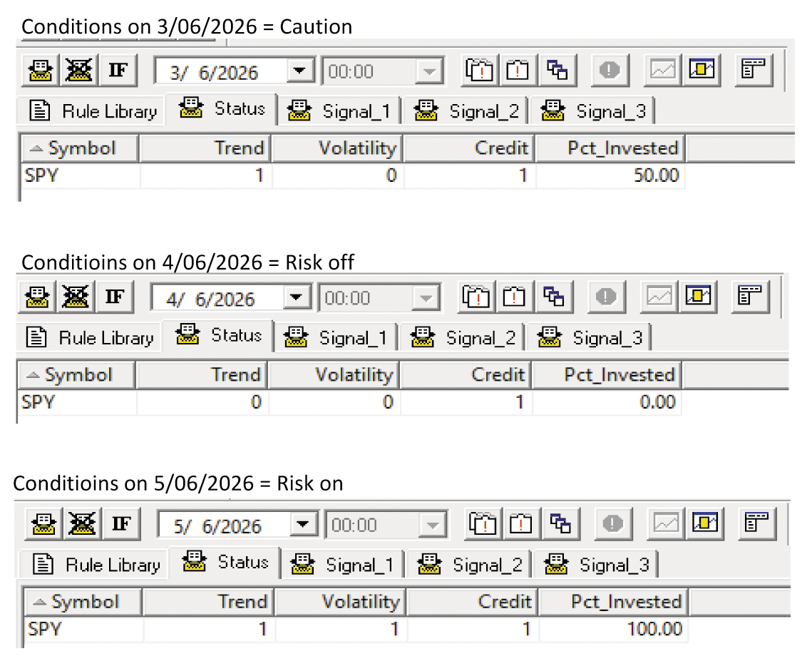Open the 00:00 time dropdown beside 4/6/2026
This screenshot has width=812, height=661.
426,298
